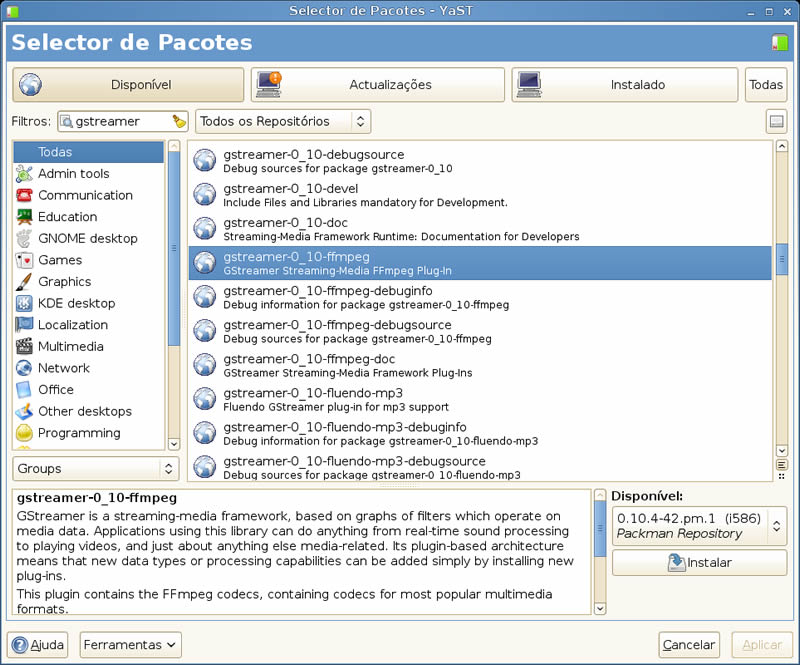
Task: Click the Multimedia category icon
Action: (23, 347)
